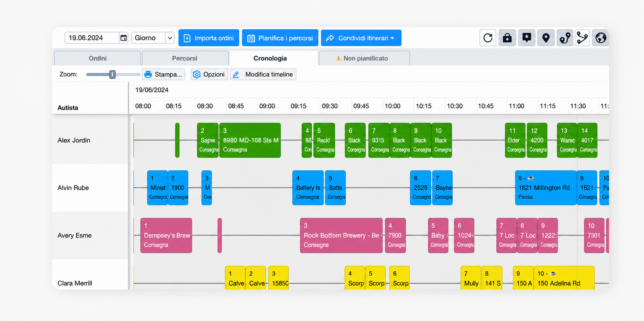Click Avery Esme stop 3 Rock Bottom Brewery
The width and height of the screenshot is (644, 321).
pos(341,235)
